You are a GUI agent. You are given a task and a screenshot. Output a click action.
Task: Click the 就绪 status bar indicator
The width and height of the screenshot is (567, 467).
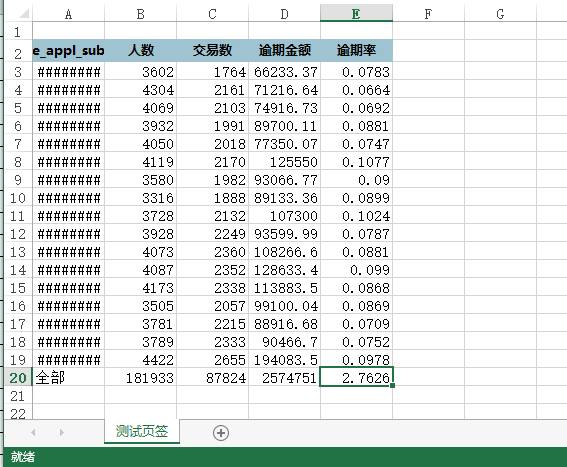pyautogui.click(x=23, y=457)
